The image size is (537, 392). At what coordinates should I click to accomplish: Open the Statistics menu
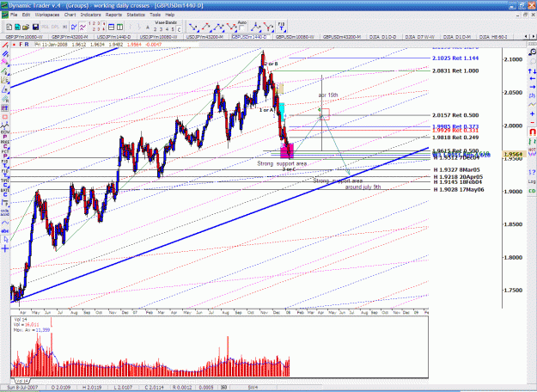136,15
